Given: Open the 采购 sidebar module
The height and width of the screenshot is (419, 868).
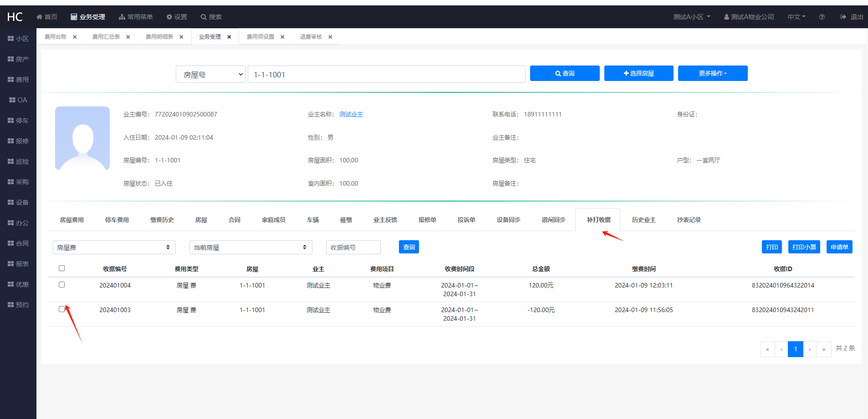Looking at the screenshot, I should coord(18,182).
